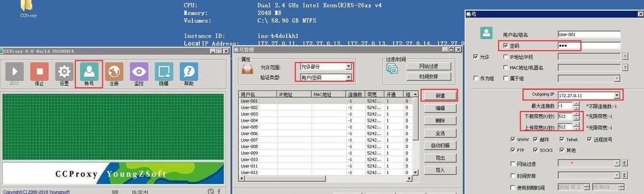The image size is (644, 194).
Task: Click the 时间安排 button in 帐号管理
Action: pyautogui.click(x=428, y=77)
